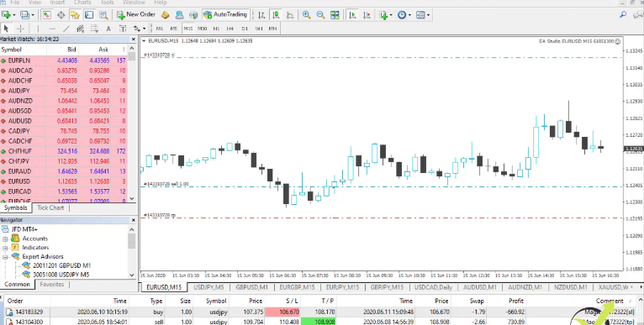Image resolution: width=644 pixels, height=325 pixels.
Task: Select the EURUSD row in Market Watch
Action: coord(64,181)
